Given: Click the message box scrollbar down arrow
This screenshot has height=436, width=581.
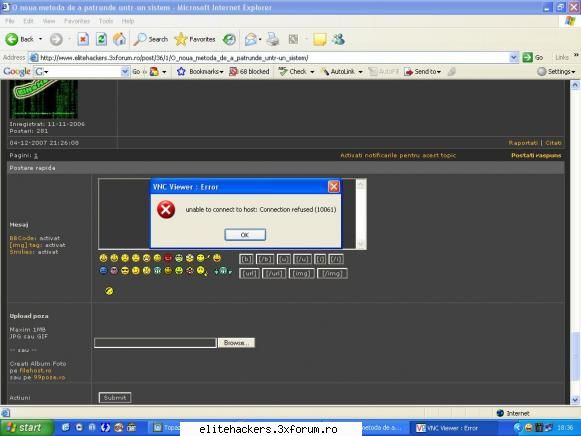Looking at the screenshot, I should (361, 244).
